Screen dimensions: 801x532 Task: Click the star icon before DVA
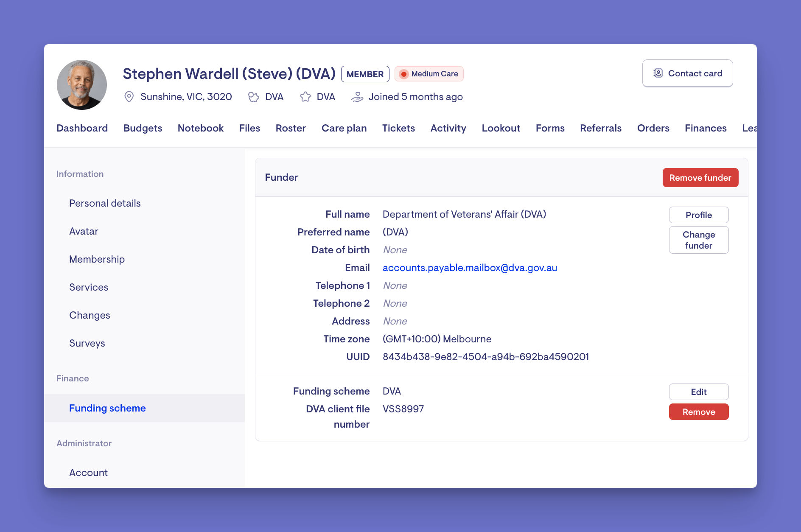pyautogui.click(x=305, y=97)
